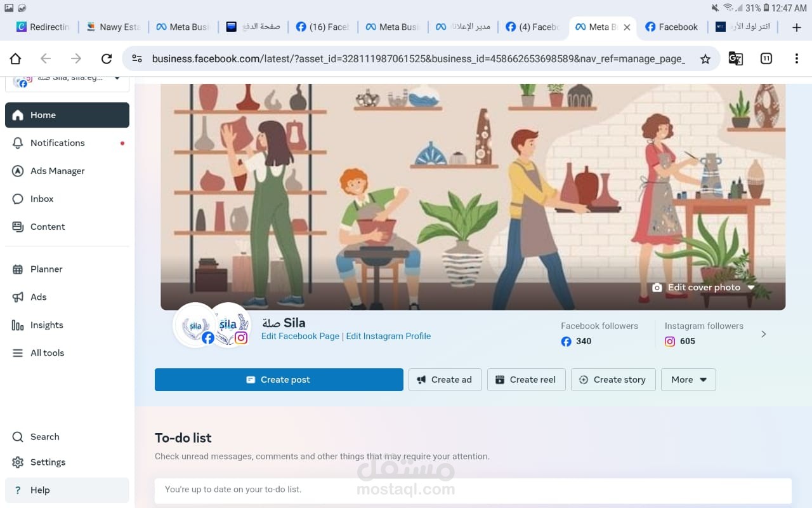Click the Google Translate icon
The width and height of the screenshot is (812, 508).
click(735, 59)
